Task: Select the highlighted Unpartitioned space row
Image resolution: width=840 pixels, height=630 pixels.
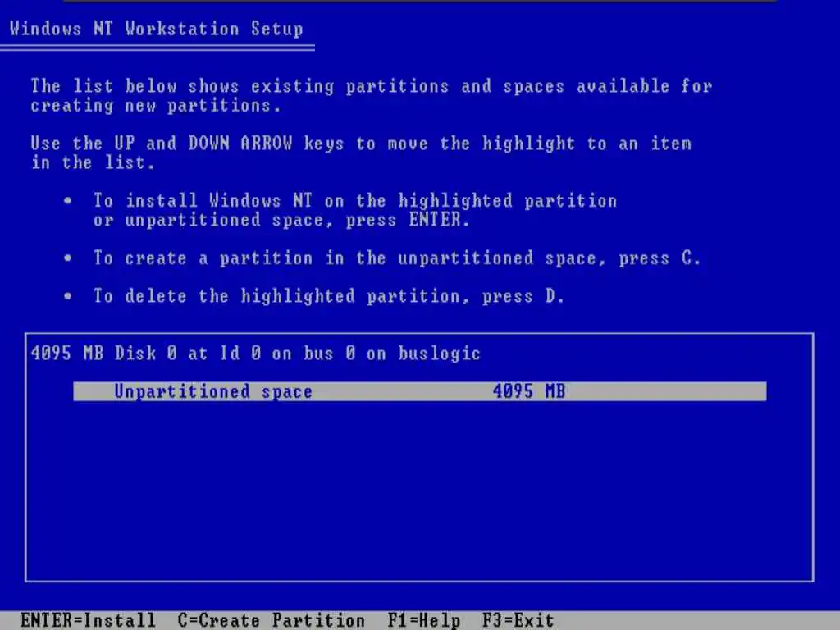Action: [x=419, y=391]
